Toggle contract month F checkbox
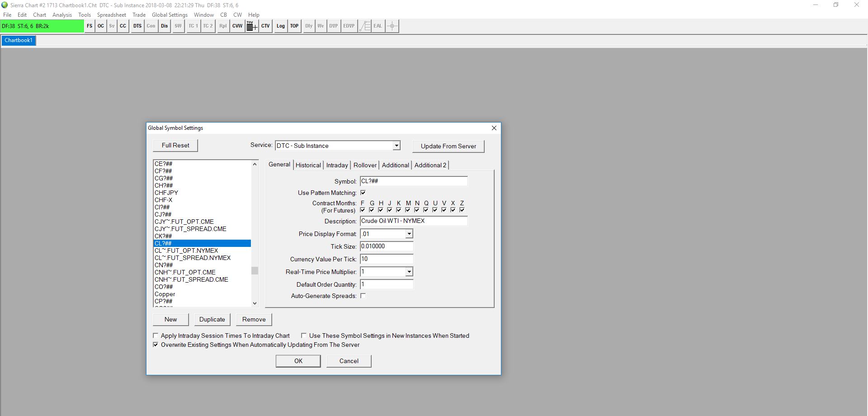Viewport: 868px width, 416px height. point(363,210)
